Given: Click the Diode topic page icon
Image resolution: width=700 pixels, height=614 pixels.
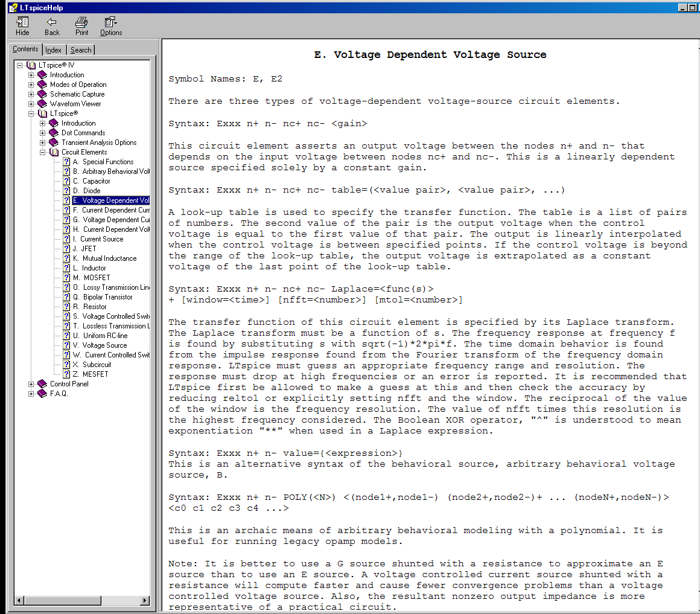Looking at the screenshot, I should (66, 191).
